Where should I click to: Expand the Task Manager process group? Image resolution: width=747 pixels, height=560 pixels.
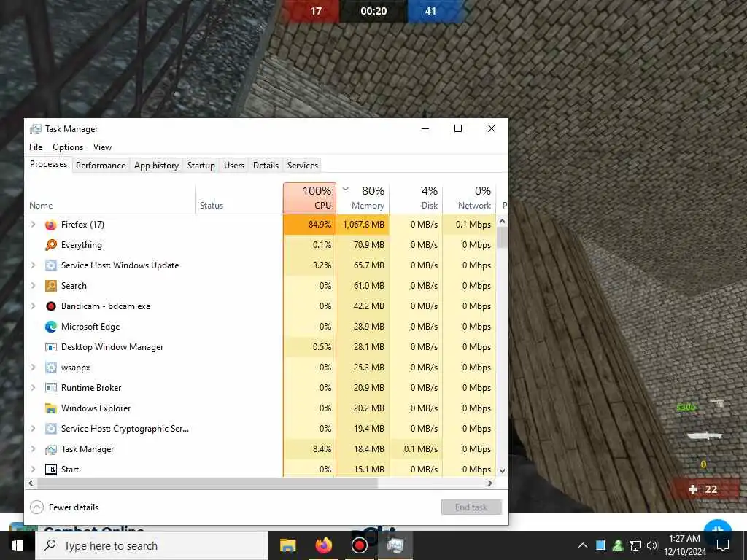tap(33, 449)
